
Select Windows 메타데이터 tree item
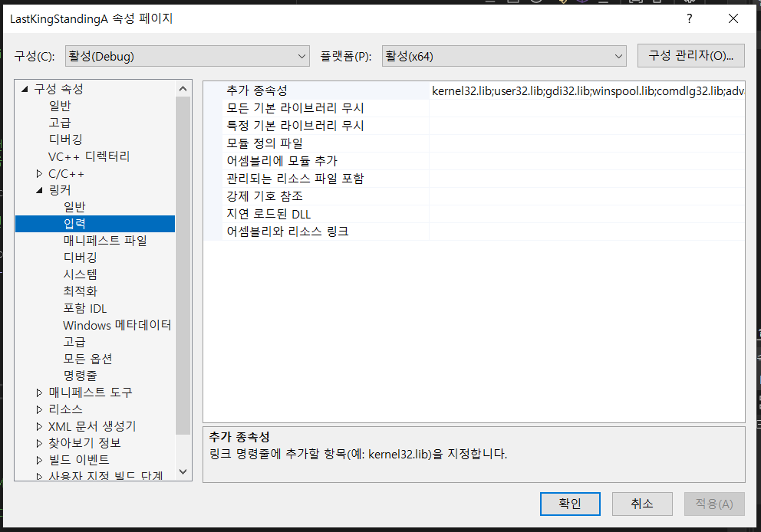point(117,325)
